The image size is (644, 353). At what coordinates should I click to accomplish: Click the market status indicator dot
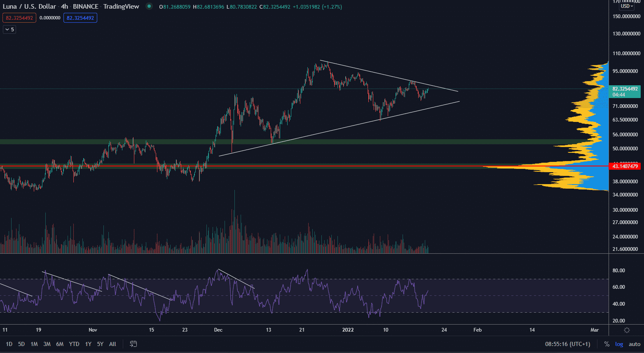[149, 7]
